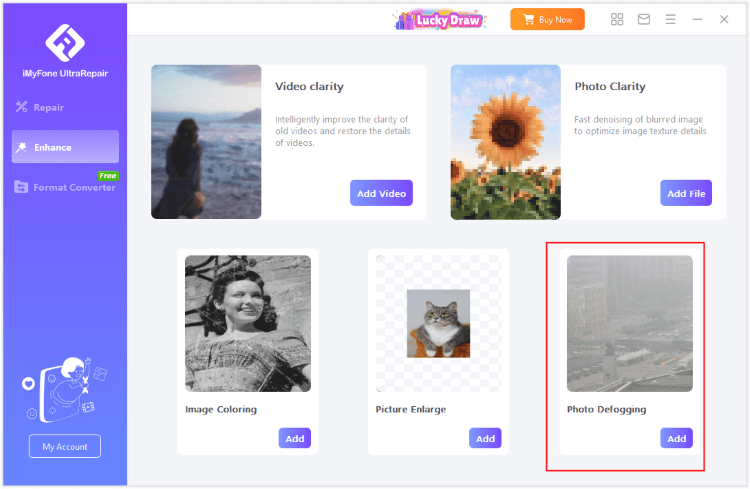Click the 'Fast denoising of blurred image' description

point(640,125)
